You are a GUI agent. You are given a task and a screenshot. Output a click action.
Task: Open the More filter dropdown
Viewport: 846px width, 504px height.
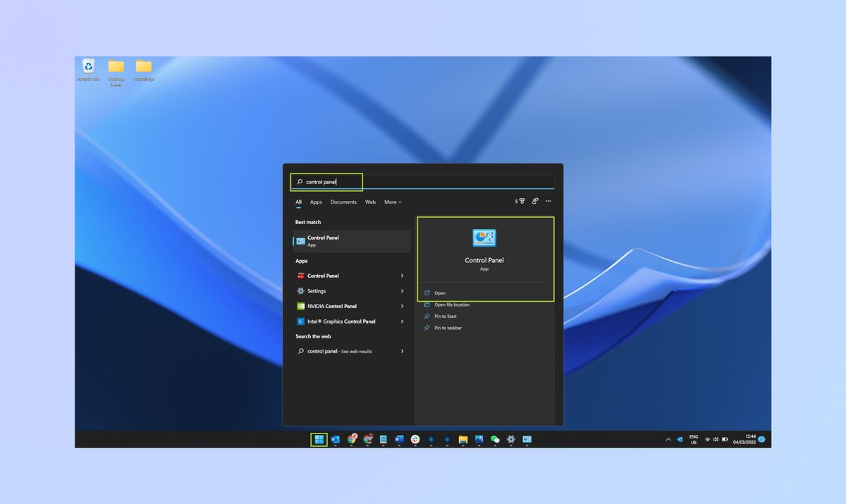(392, 202)
